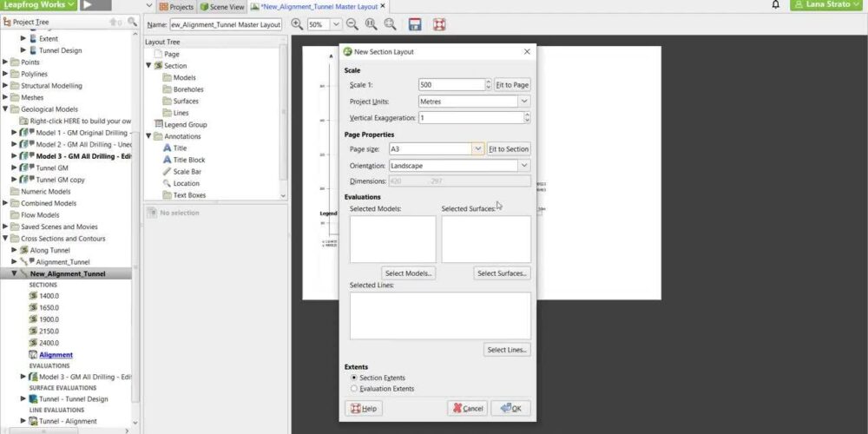Open the Page size A3 dropdown
868x434 pixels.
pos(477,149)
